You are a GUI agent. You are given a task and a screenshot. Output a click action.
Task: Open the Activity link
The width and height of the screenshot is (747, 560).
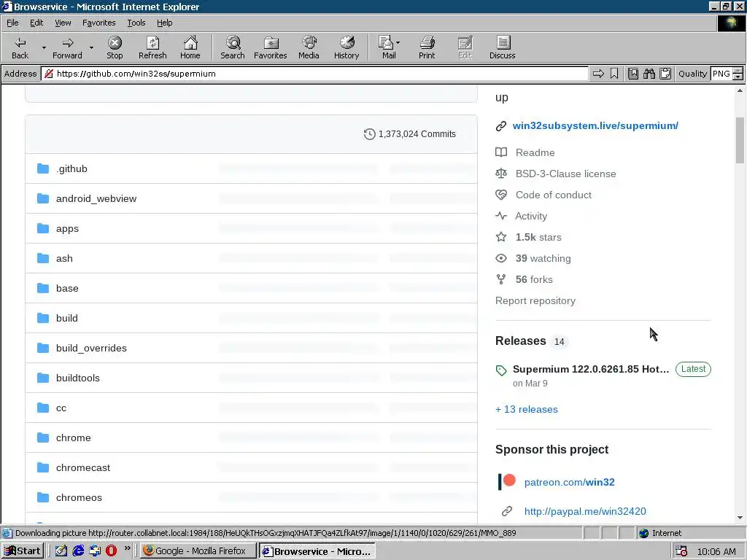pos(531,216)
